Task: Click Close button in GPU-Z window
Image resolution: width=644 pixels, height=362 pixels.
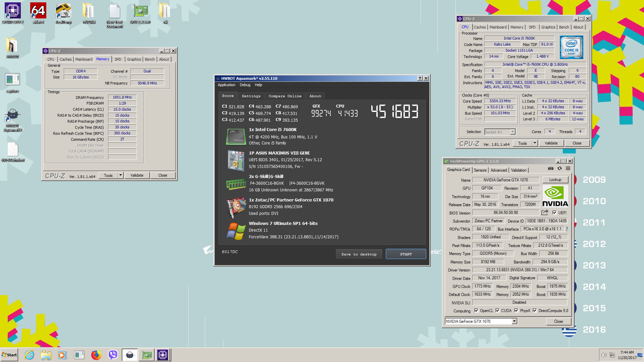Action: [x=558, y=321]
